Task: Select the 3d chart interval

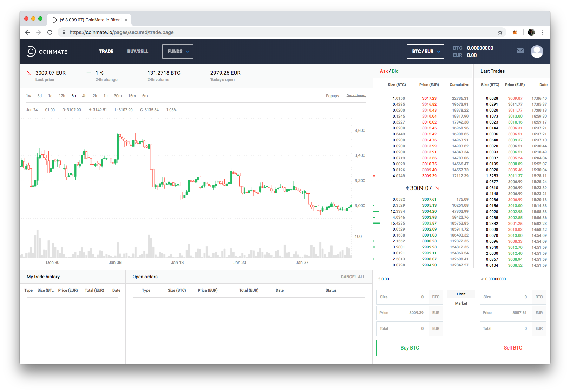Action: click(x=40, y=96)
